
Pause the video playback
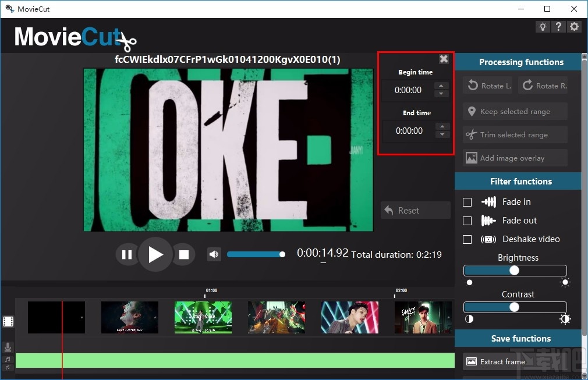(x=127, y=255)
